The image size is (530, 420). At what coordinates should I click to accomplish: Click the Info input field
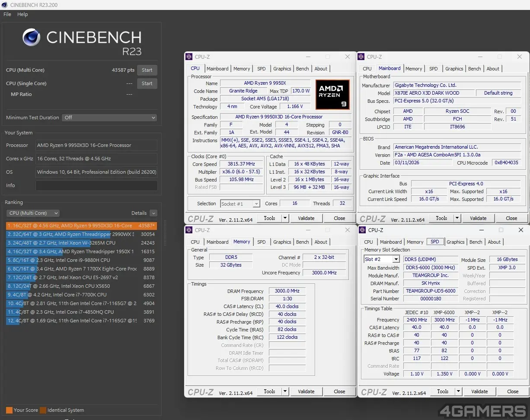coord(96,185)
